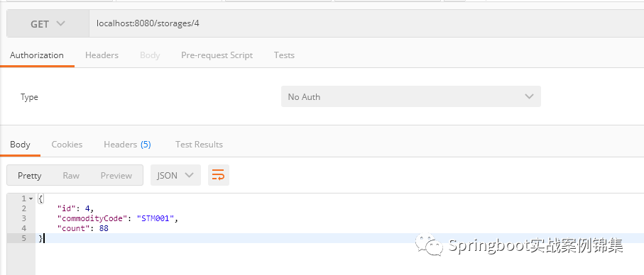Image resolution: width=644 pixels, height=275 pixels.
Task: Expand the No Auth type dropdown
Action: click(410, 96)
